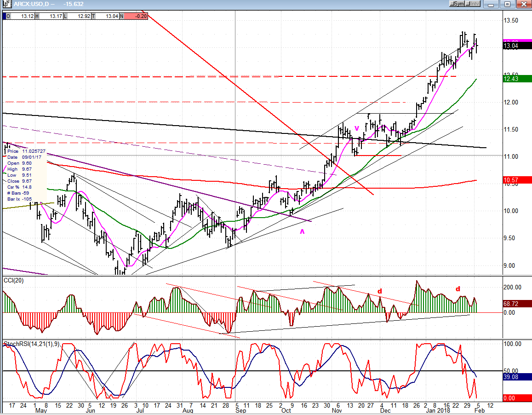The width and height of the screenshot is (532, 415).
Task: Click the dark red 68.72 CCI value tag
Action: point(517,304)
